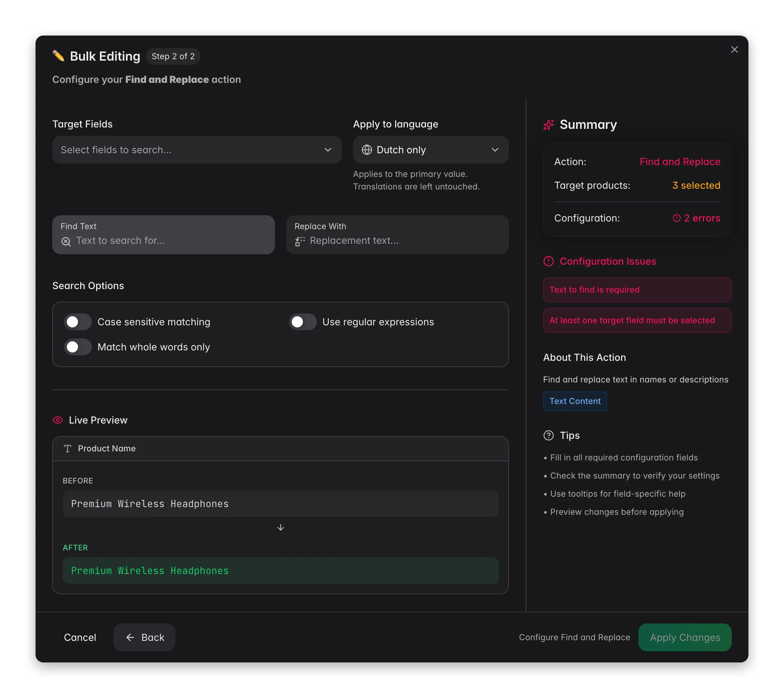Click the Search Options heading
The image size is (784, 698).
(88, 286)
